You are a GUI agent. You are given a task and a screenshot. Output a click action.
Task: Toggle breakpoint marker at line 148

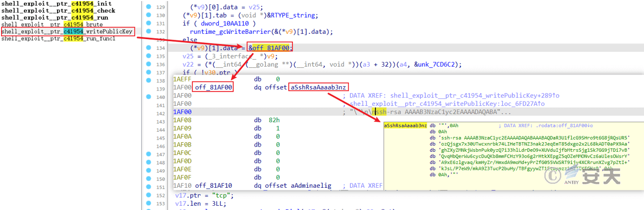[x=148, y=162]
